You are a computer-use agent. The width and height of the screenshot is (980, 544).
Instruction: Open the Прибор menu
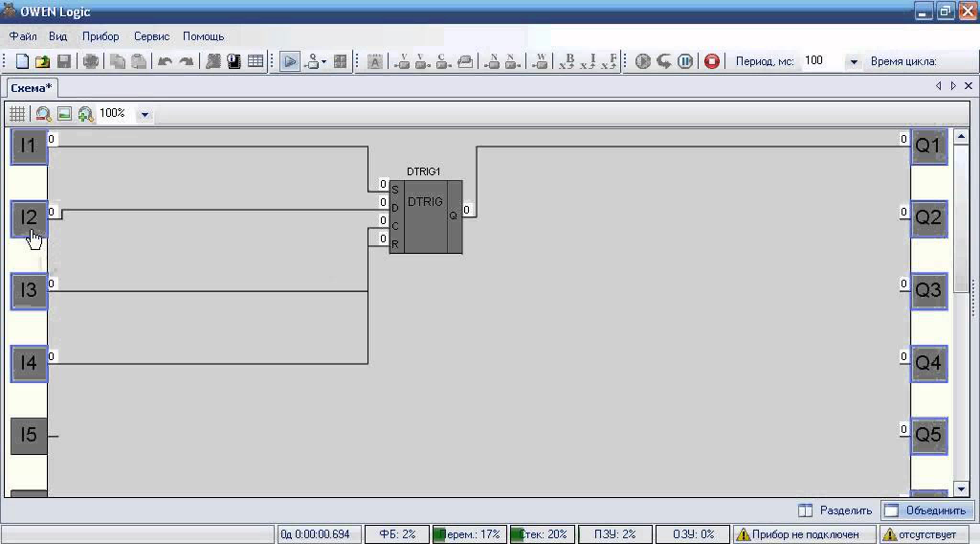(x=100, y=37)
